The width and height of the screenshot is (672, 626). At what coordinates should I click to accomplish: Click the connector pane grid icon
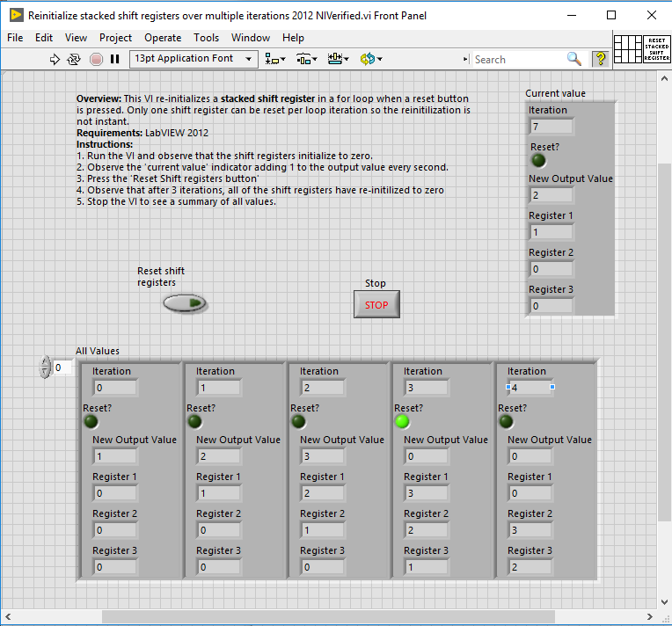628,48
